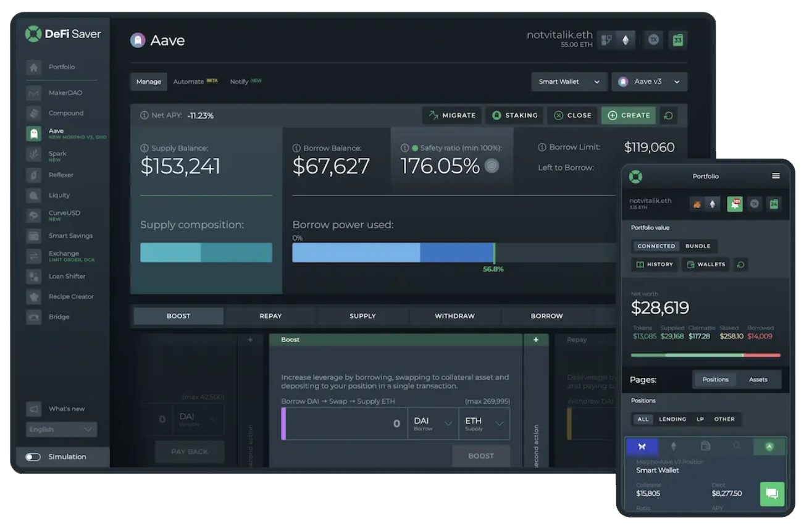Expand the Smart Wallet dropdown
Image resolution: width=812 pixels, height=531 pixels.
click(569, 82)
